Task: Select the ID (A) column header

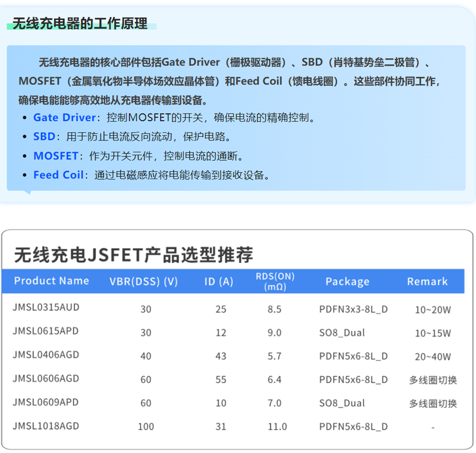Action: click(x=219, y=281)
